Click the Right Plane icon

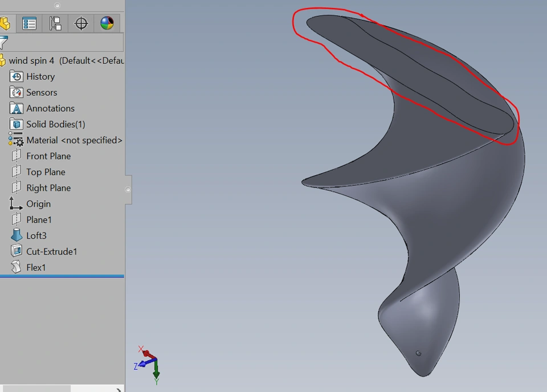point(17,187)
